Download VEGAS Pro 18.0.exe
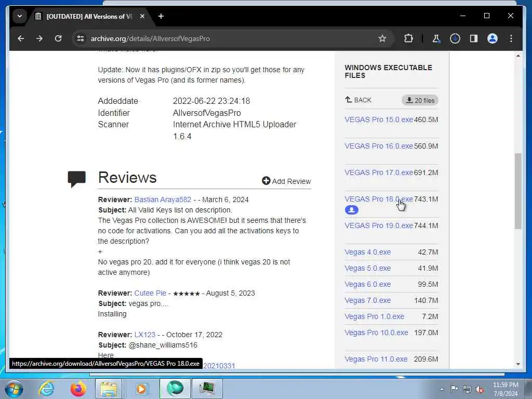This screenshot has height=399, width=532. 379,199
